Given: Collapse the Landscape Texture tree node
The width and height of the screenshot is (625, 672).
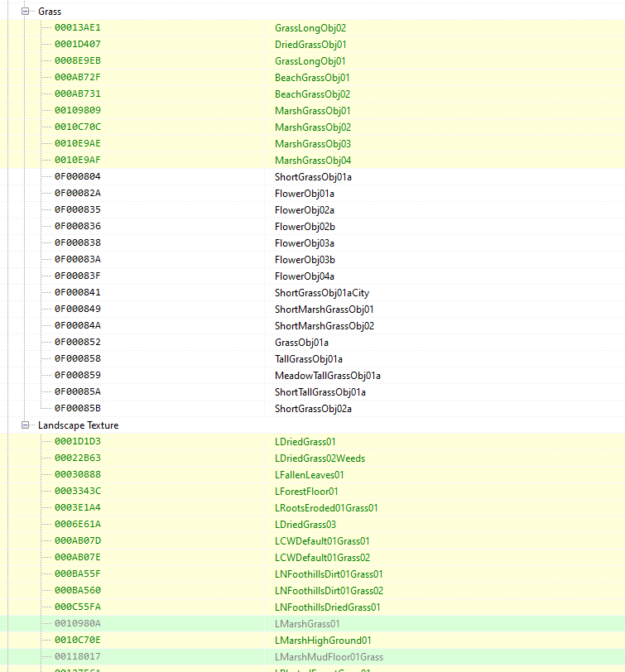Looking at the screenshot, I should [26, 425].
